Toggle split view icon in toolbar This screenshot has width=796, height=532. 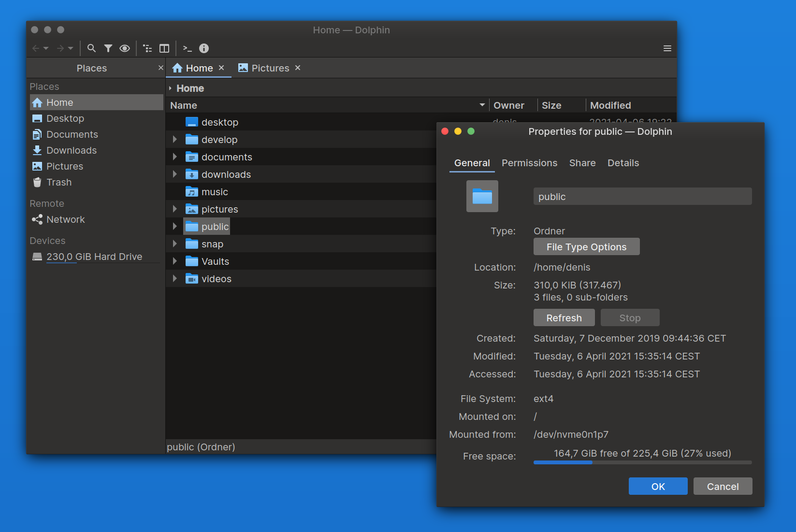(164, 48)
